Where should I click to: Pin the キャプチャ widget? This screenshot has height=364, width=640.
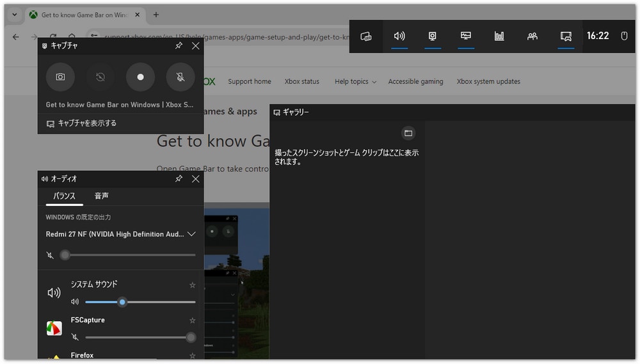click(x=179, y=45)
